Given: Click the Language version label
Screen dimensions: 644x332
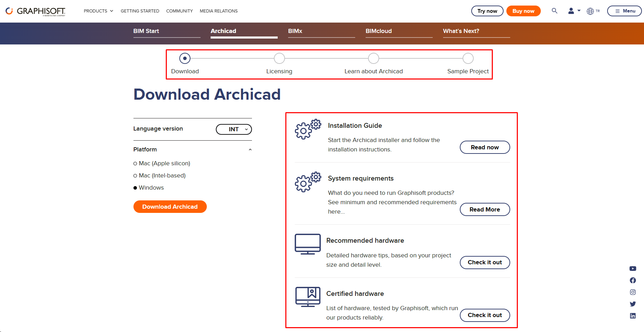Looking at the screenshot, I should [158, 128].
